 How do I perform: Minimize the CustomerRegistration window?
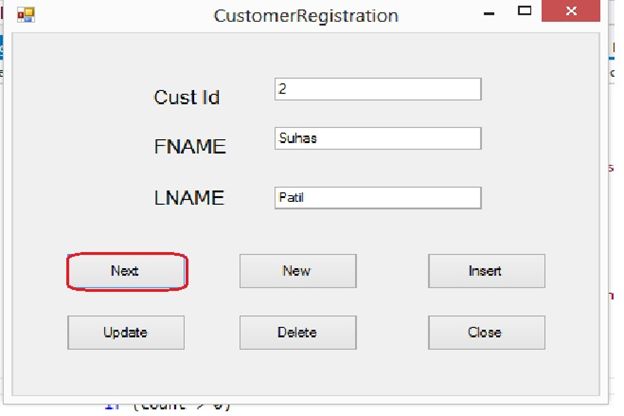pyautogui.click(x=489, y=14)
